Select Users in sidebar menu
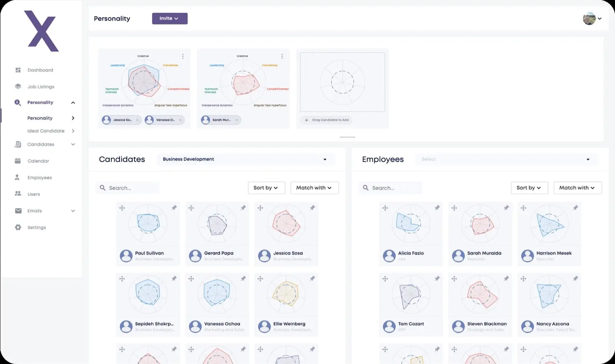Image resolution: width=615 pixels, height=364 pixels. click(34, 194)
